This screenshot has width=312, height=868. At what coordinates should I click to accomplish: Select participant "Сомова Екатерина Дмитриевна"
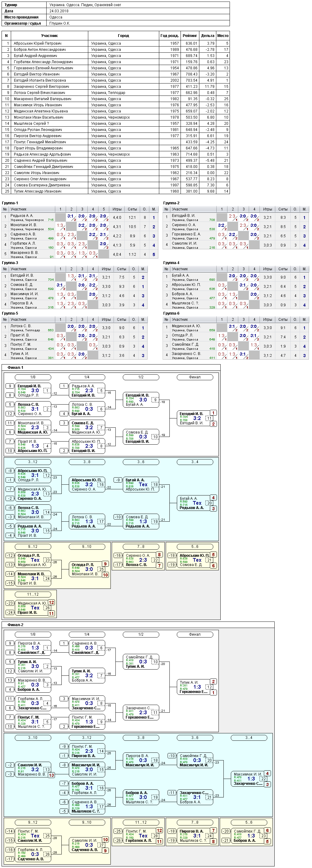(42, 185)
